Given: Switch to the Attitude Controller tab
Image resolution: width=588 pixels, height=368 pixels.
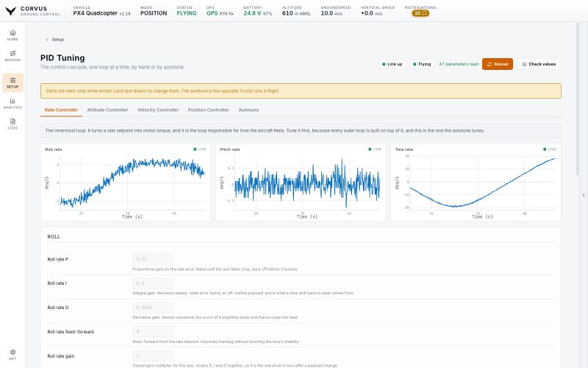Looking at the screenshot, I should [107, 110].
